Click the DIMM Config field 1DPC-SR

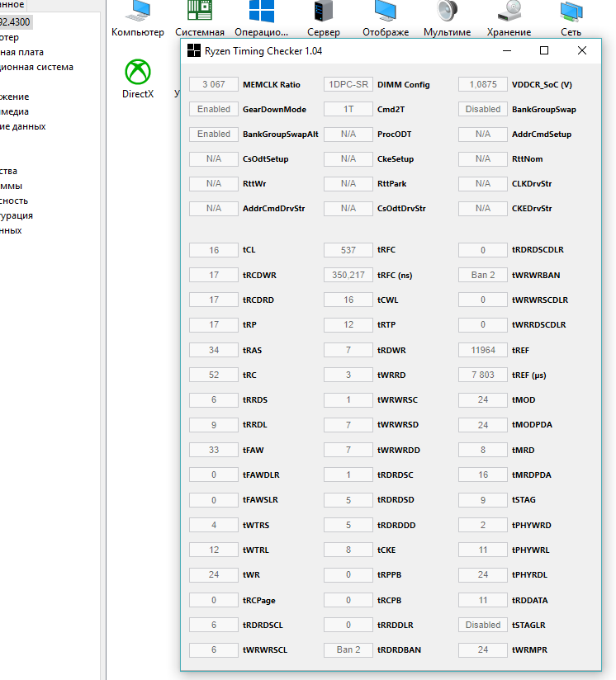tap(348, 84)
